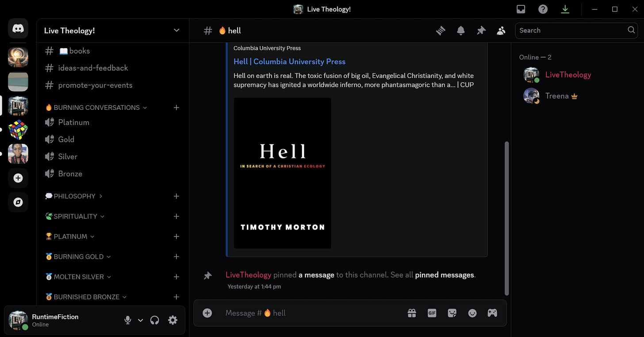Open the threads icon in channel header
The width and height of the screenshot is (644, 337).
(441, 31)
